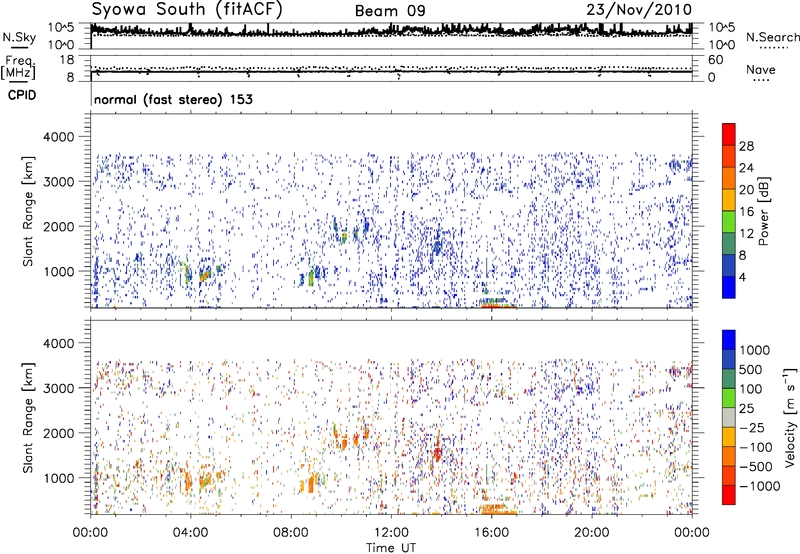Click the 'N.Search' legend label
The width and height of the screenshot is (800, 554).
click(x=772, y=37)
